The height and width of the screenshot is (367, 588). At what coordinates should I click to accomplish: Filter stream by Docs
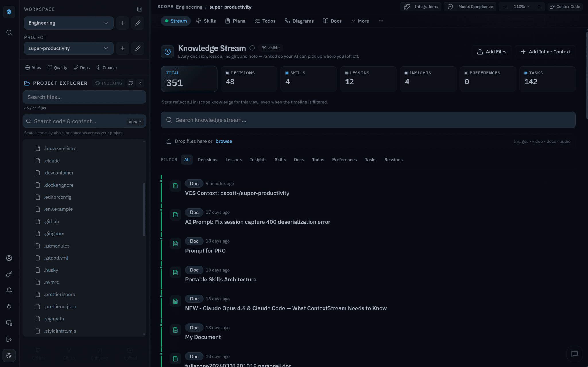tap(299, 160)
